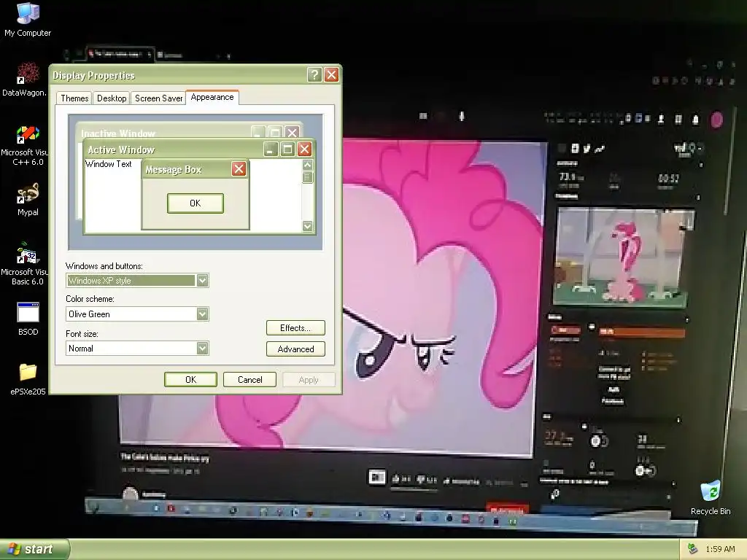
Task: Switch to the Desktop tab
Action: click(112, 98)
